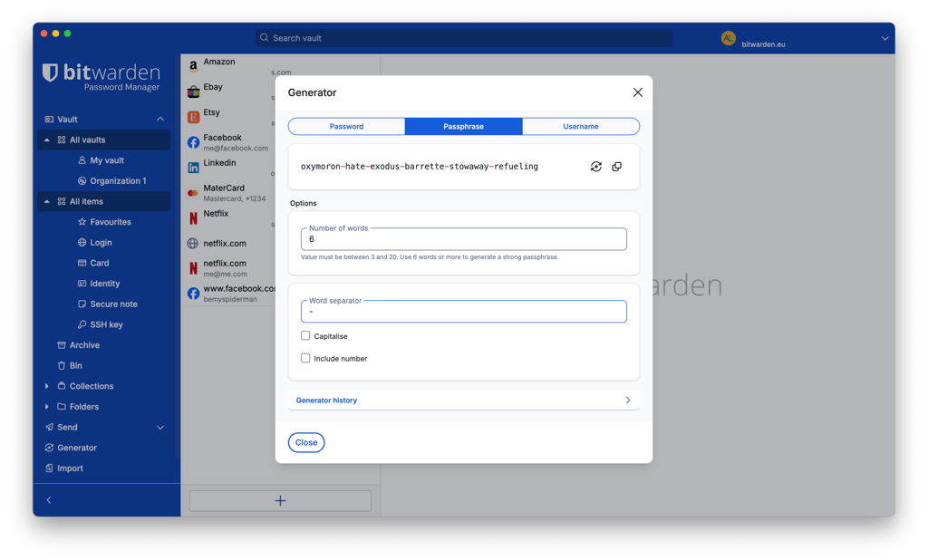Regenerate the passphrase with the refresh icon
Viewport: 928px width, 560px height.
click(596, 167)
